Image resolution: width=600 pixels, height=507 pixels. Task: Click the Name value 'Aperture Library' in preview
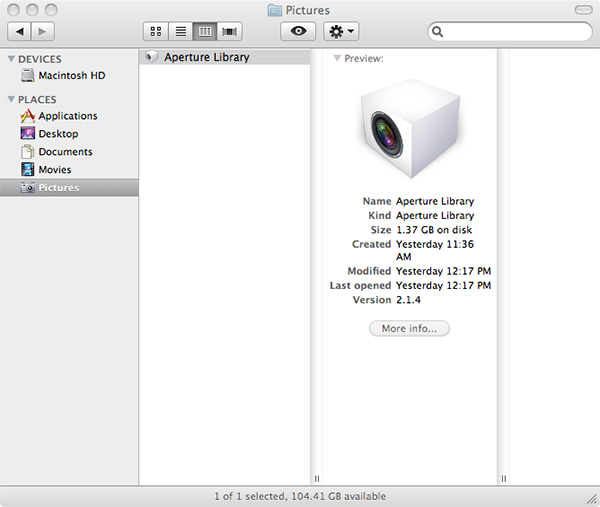click(x=435, y=201)
